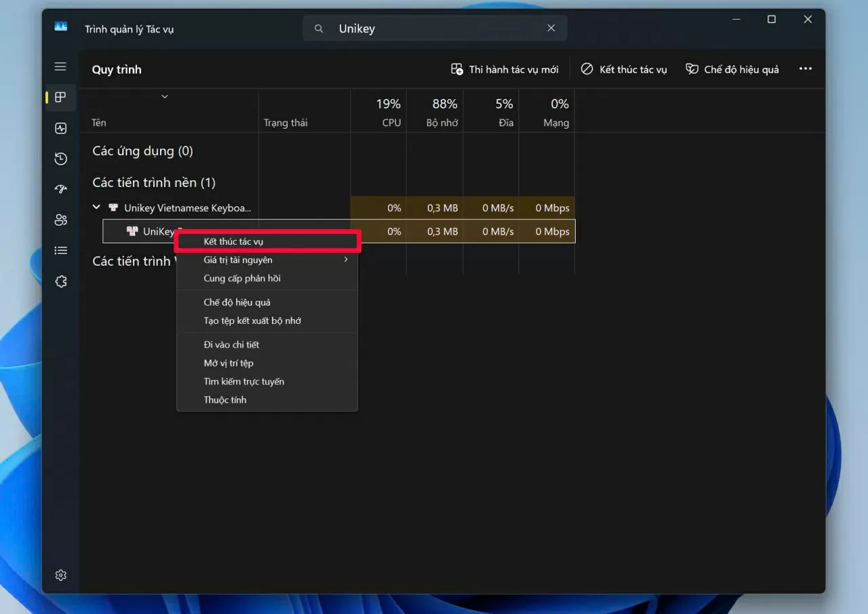This screenshot has width=868, height=614.
Task: Choose Kết thúc tác vụ in context menu
Action: pyautogui.click(x=233, y=241)
